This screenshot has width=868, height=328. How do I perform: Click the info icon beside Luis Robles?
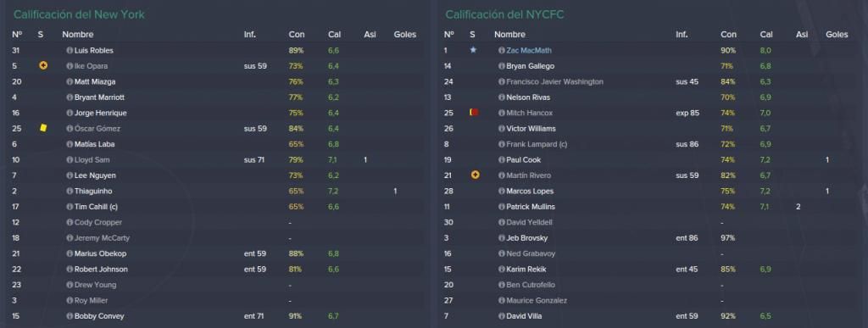click(x=70, y=50)
